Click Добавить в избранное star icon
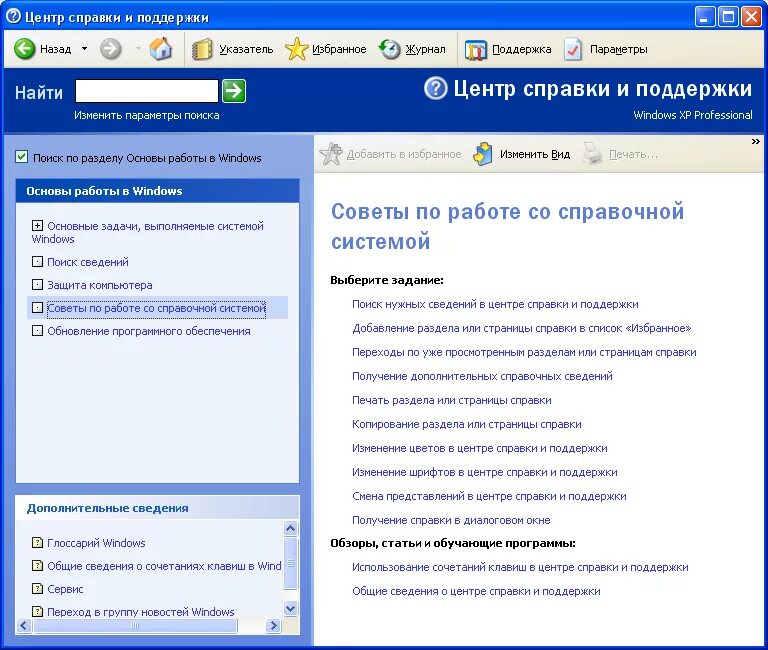The width and height of the screenshot is (768, 650). point(331,154)
